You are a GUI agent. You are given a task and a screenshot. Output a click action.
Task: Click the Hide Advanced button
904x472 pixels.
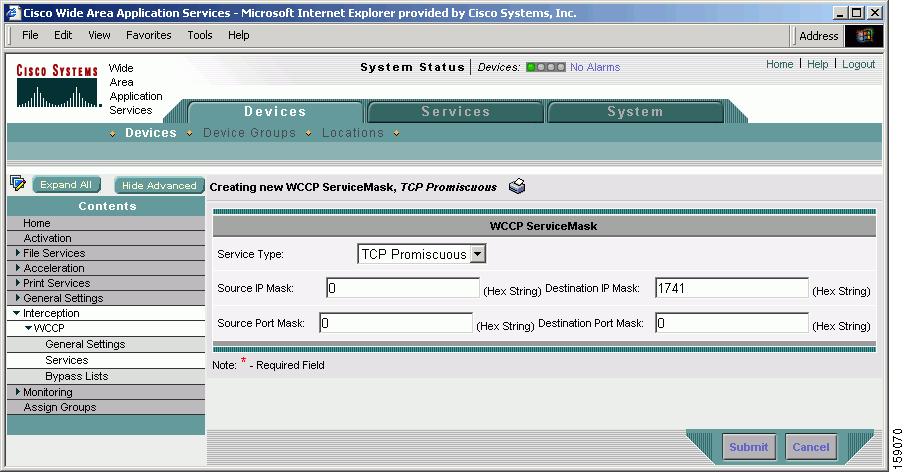159,185
